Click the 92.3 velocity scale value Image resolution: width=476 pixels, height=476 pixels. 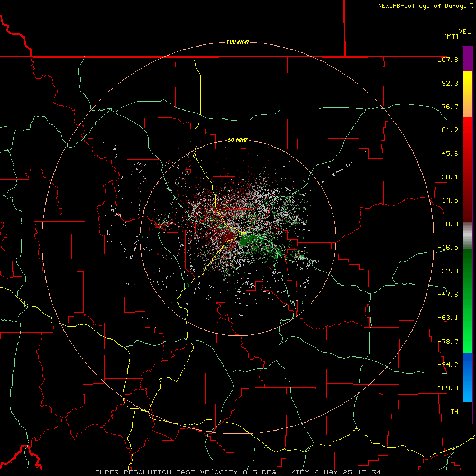click(x=450, y=83)
